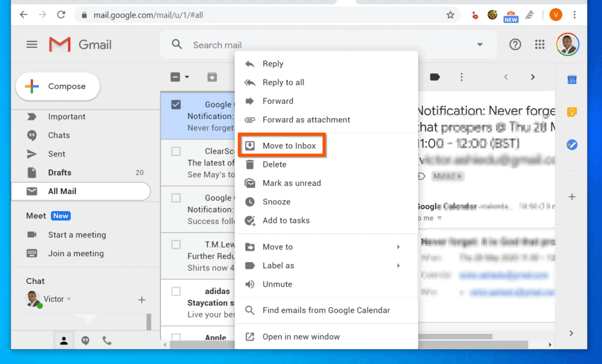
Task: Click the search magnifier icon
Action: [176, 45]
